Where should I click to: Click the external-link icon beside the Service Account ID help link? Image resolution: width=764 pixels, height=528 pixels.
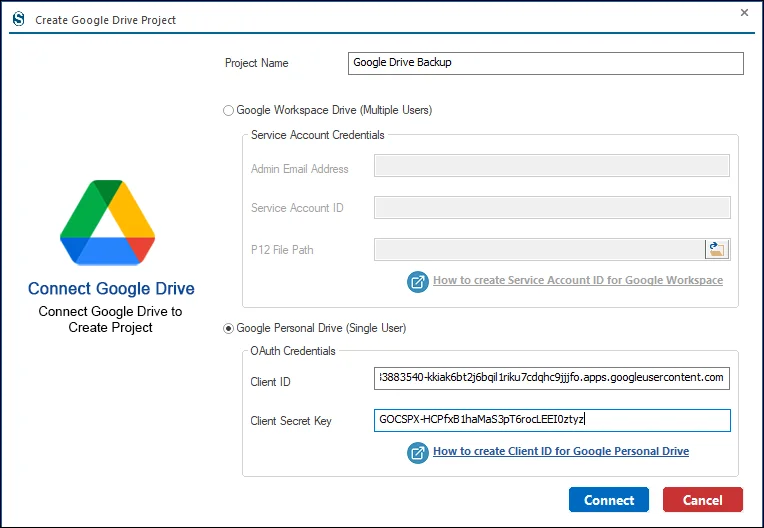[418, 282]
